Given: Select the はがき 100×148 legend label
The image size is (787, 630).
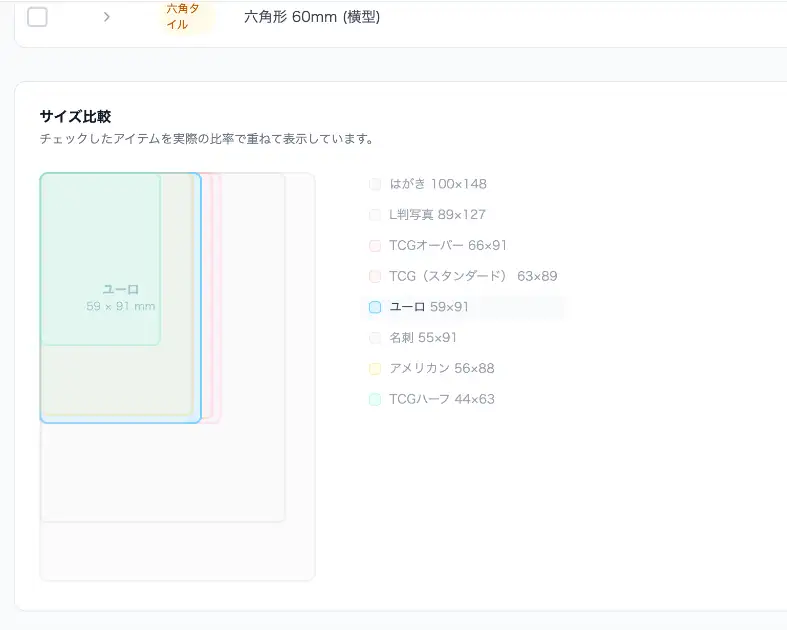Looking at the screenshot, I should click(438, 184).
